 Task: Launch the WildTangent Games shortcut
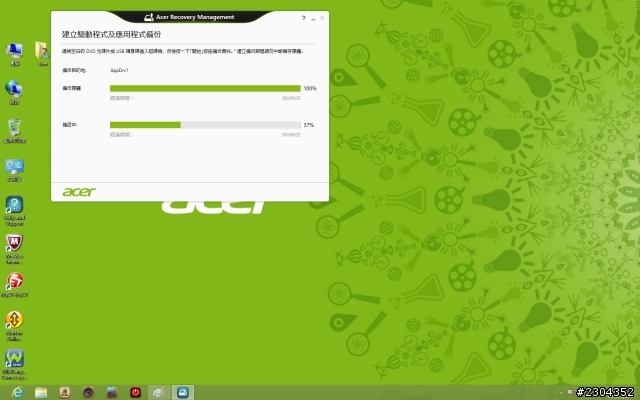pos(14,358)
